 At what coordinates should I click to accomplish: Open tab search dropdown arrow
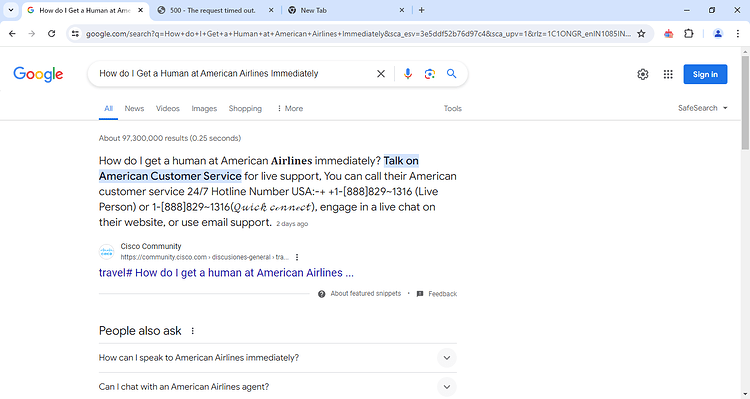point(11,10)
